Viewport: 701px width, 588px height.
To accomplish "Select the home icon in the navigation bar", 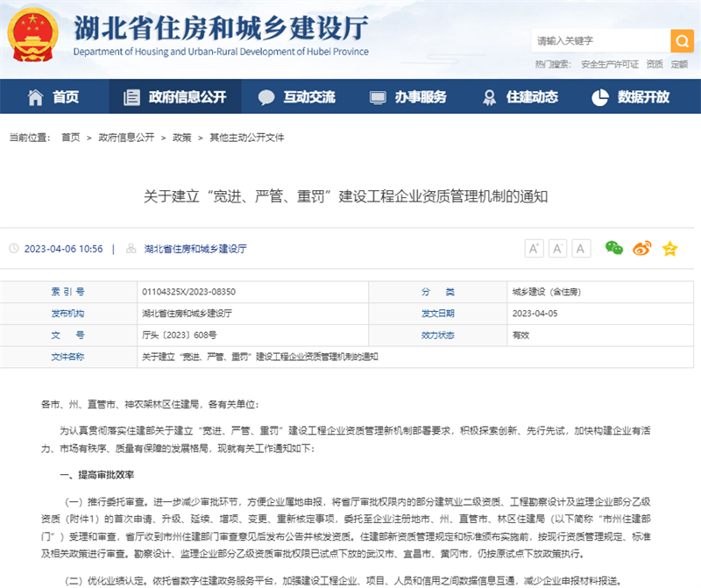I will click(35, 96).
